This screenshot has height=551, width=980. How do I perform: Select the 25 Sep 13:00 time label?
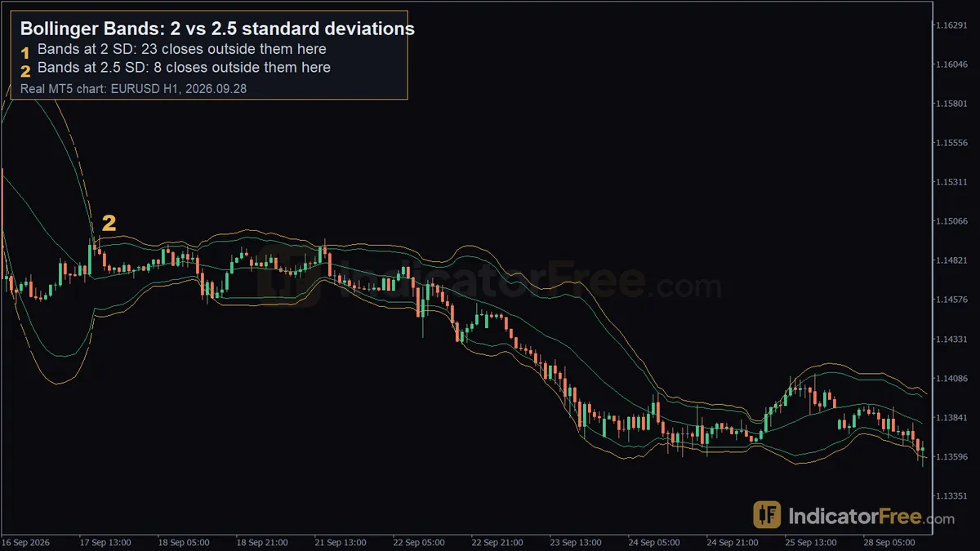point(811,542)
